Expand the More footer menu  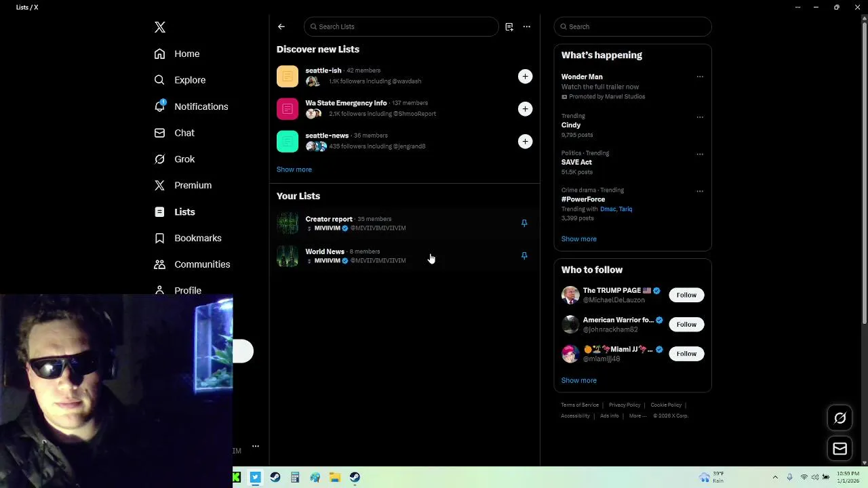pos(637,415)
